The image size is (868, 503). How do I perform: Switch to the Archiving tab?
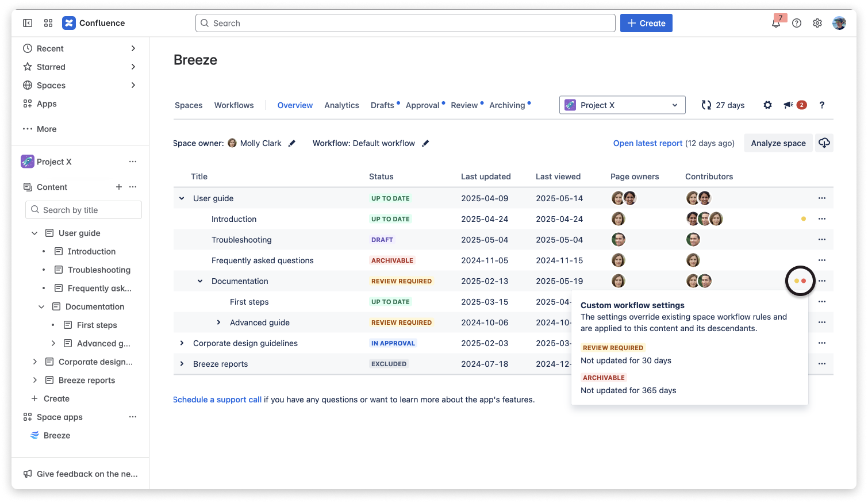click(507, 105)
